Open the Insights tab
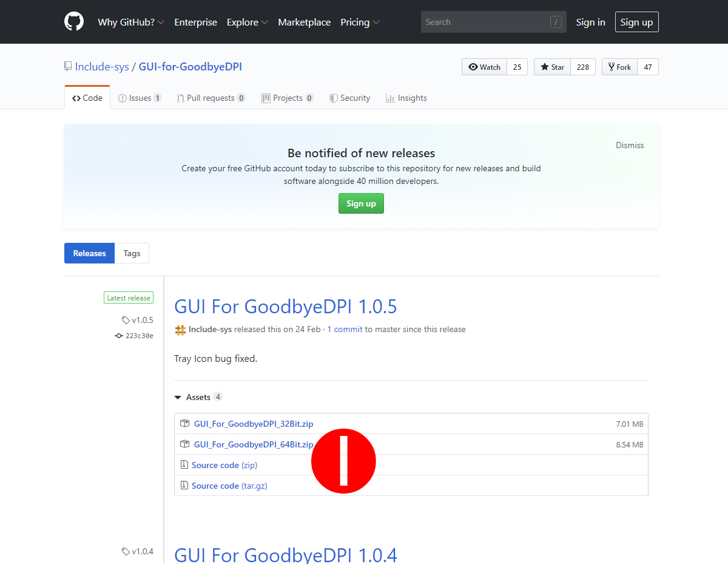This screenshot has height=564, width=728. coord(406,98)
